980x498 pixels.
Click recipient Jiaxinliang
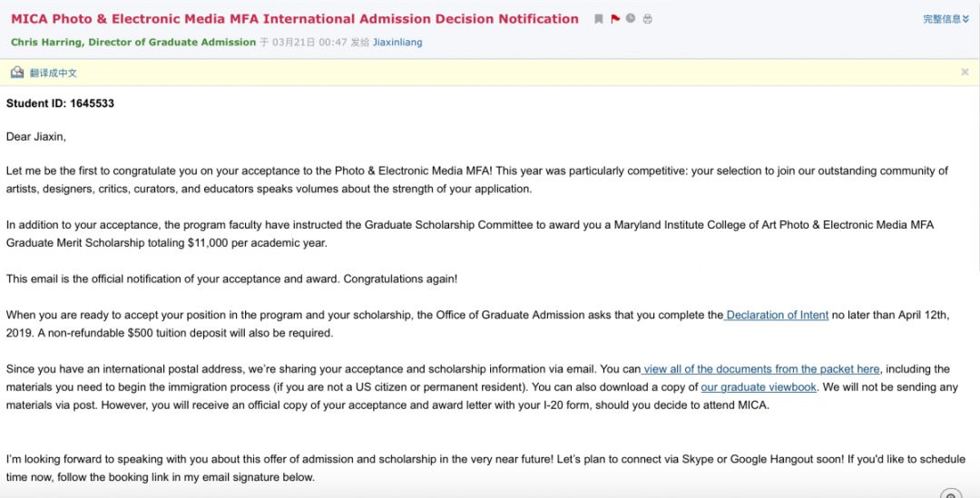pos(397,42)
